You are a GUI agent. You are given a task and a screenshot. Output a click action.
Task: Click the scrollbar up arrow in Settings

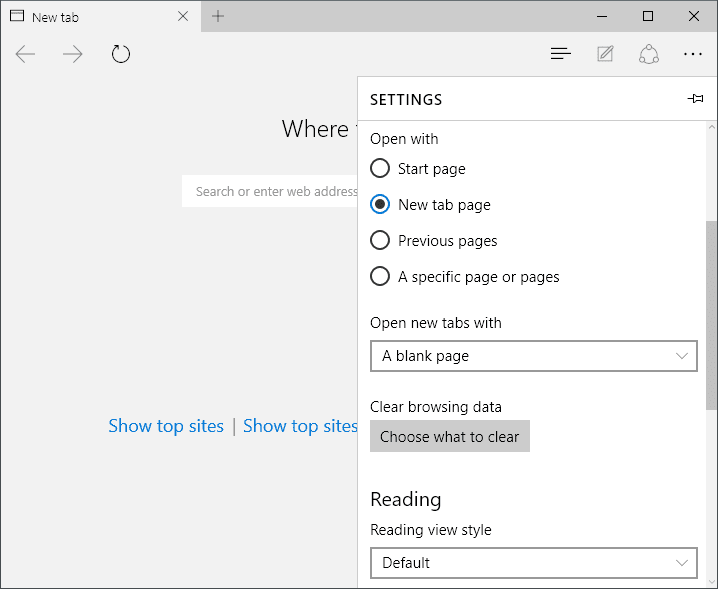coord(712,128)
